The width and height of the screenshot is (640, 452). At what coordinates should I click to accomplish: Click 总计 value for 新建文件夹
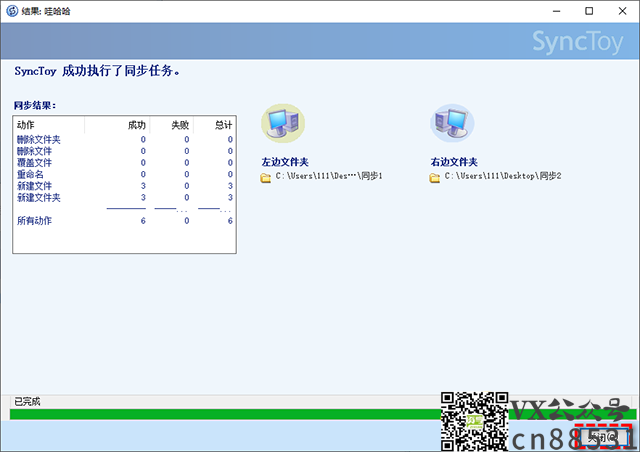(x=230, y=198)
